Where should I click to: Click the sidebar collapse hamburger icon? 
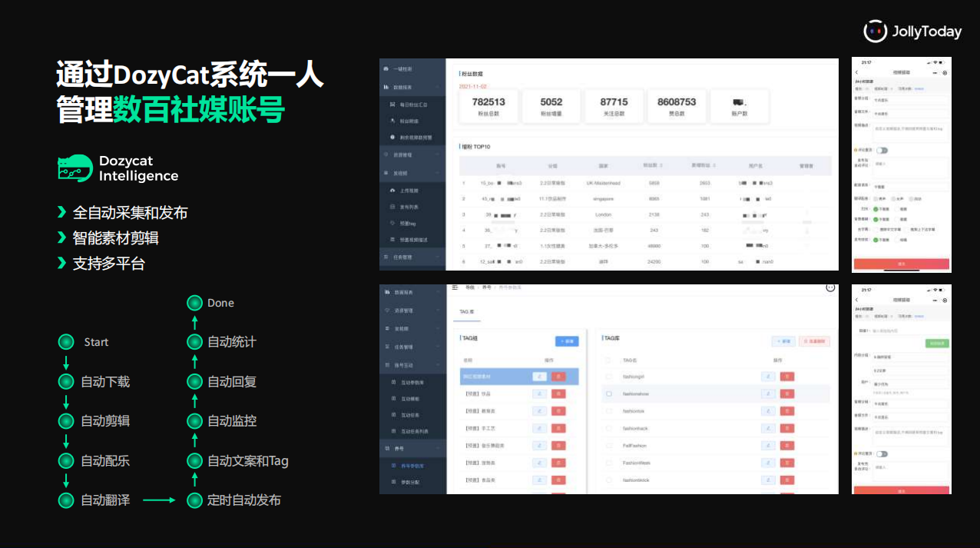[455, 287]
